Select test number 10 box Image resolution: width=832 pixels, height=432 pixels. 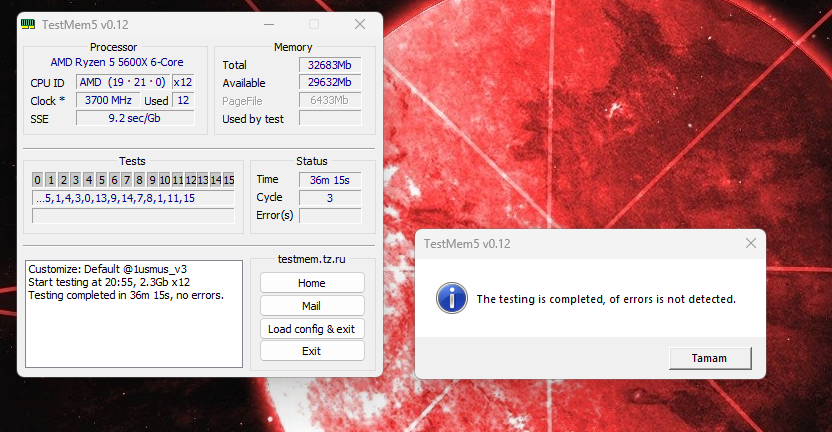pos(164,180)
